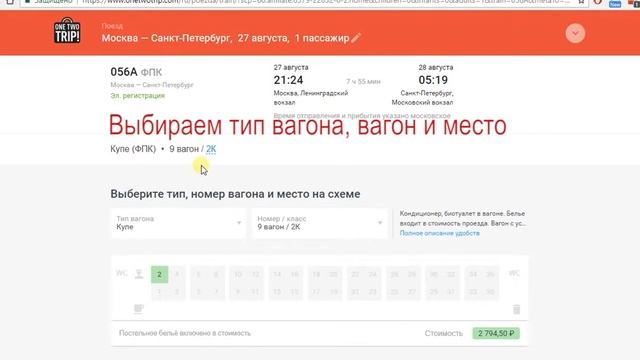Screen dimensions: 640x360
Task: Click arrival time 05:19
Action: 433,80
